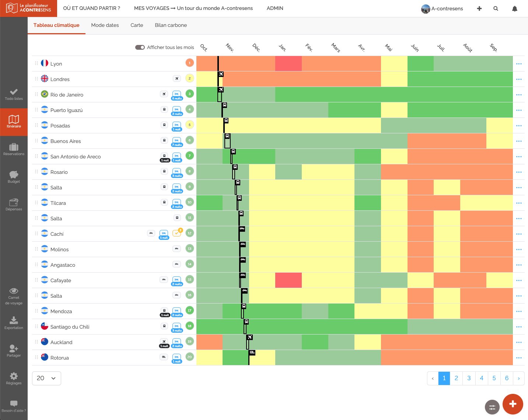Open Dépenses wallet icon
The height and width of the screenshot is (420, 528).
14,202
